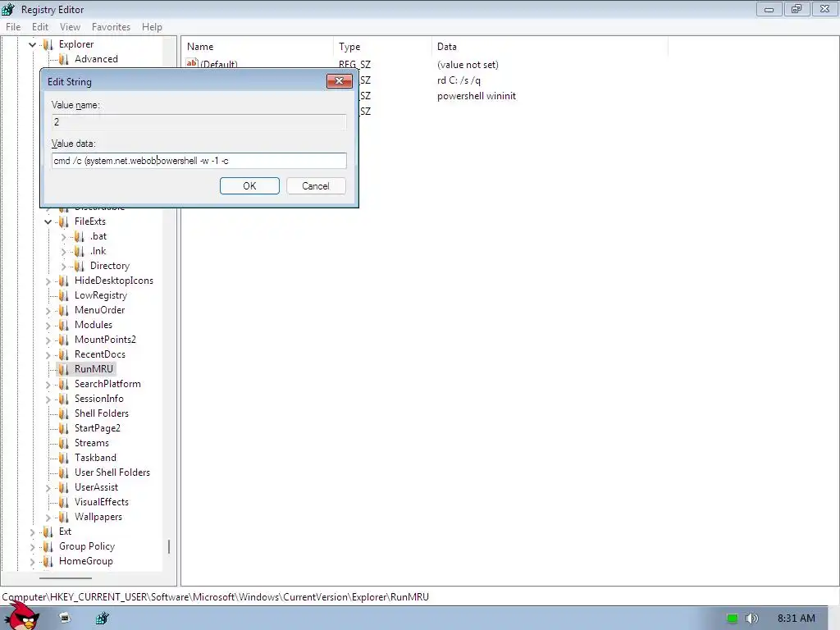Select the StartPage2 key
Image resolution: width=840 pixels, height=630 pixels.
pyautogui.click(x=98, y=428)
